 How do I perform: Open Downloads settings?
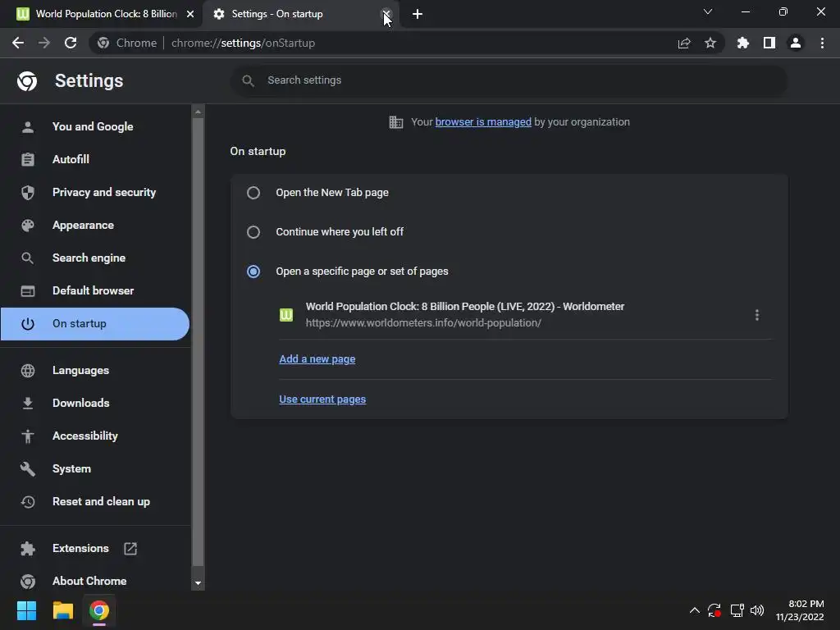tap(95, 403)
